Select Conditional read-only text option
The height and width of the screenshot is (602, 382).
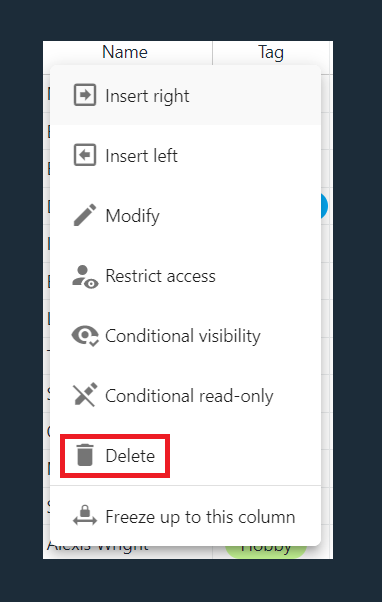point(189,396)
